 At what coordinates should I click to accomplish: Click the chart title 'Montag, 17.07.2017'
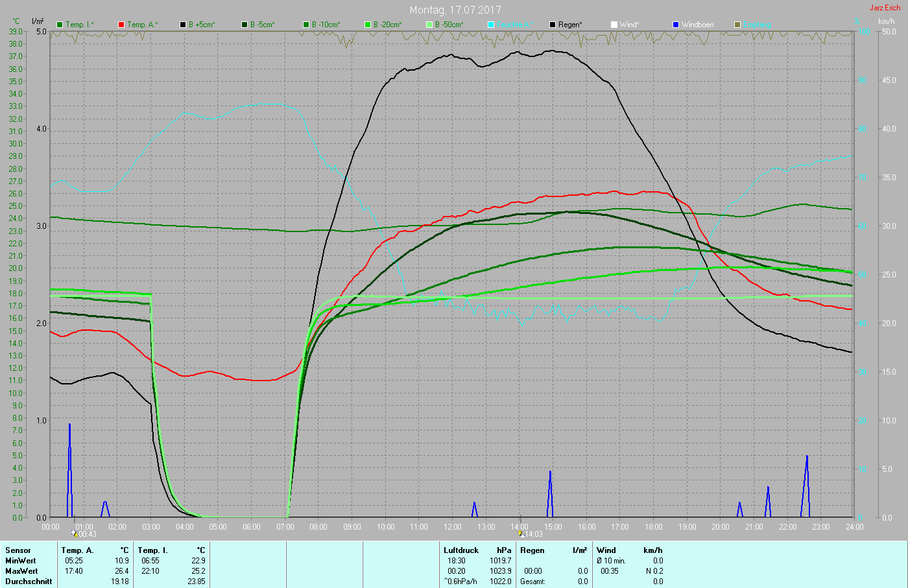(x=455, y=10)
